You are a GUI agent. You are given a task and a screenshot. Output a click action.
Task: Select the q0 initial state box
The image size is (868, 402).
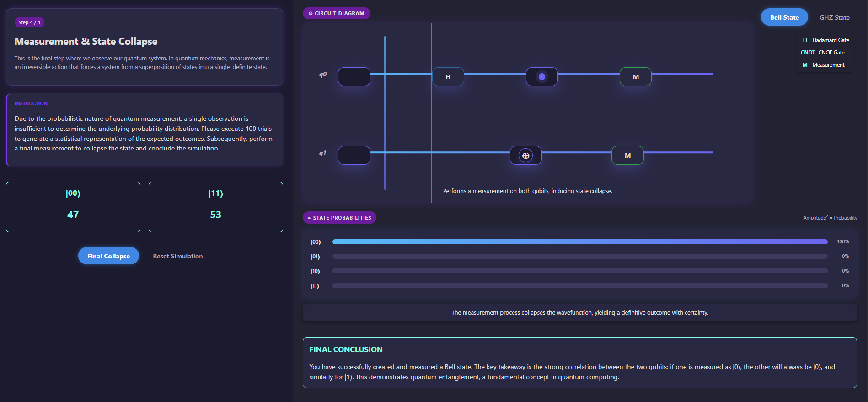coord(354,77)
